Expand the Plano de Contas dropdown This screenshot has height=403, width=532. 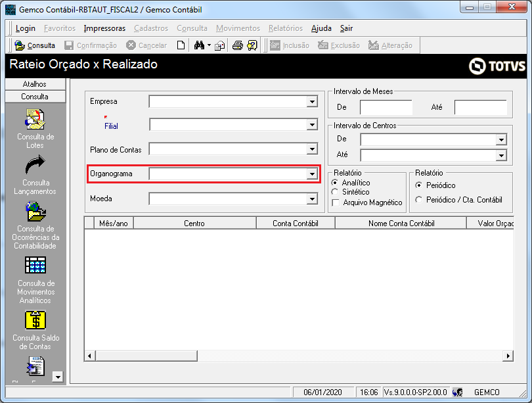(312, 149)
